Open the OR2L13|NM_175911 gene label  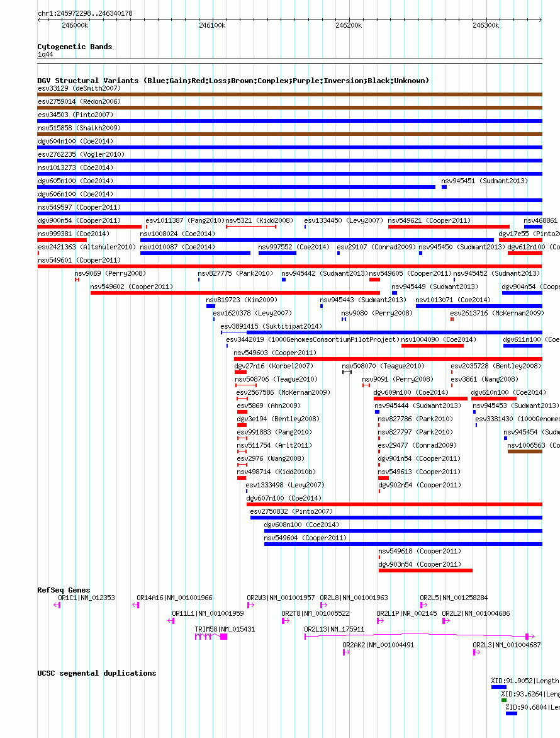[x=334, y=629]
